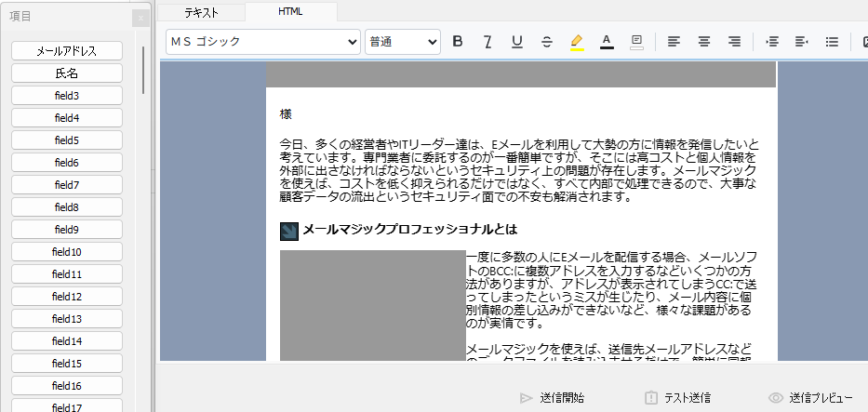Insert the field3 item
The width and height of the screenshot is (868, 412).
click(x=66, y=96)
